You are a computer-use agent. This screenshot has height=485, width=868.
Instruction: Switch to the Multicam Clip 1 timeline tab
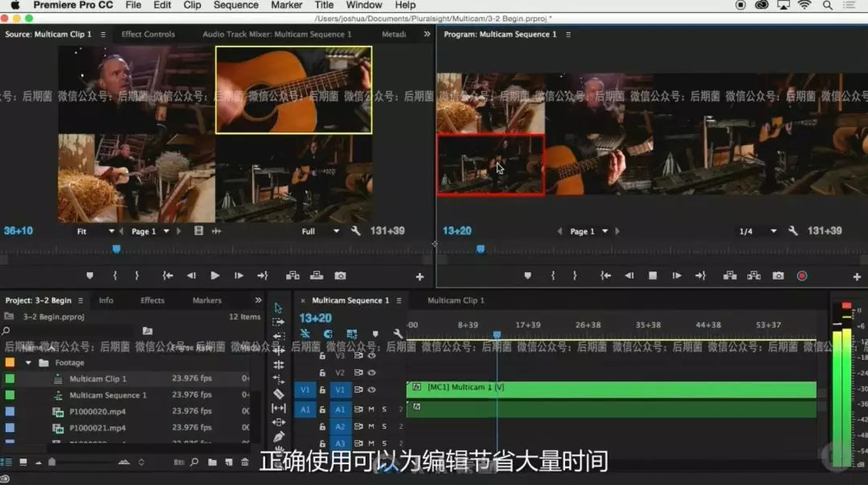(456, 300)
